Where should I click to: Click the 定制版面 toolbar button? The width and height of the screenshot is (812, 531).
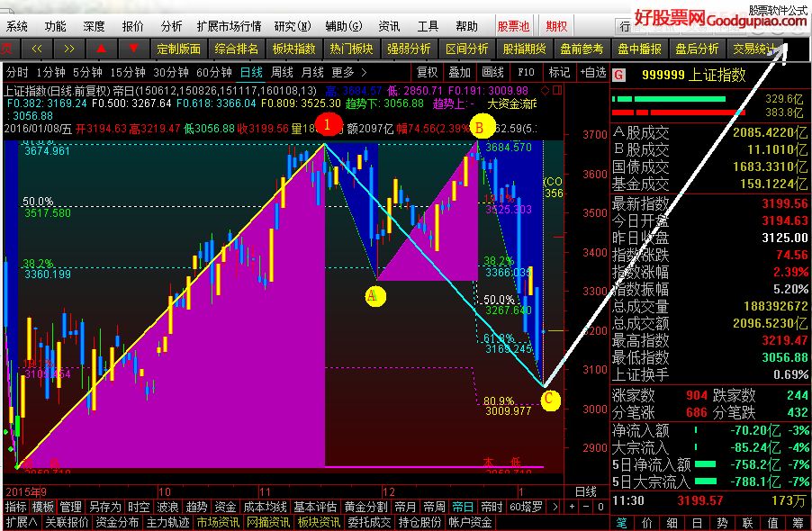point(178,49)
